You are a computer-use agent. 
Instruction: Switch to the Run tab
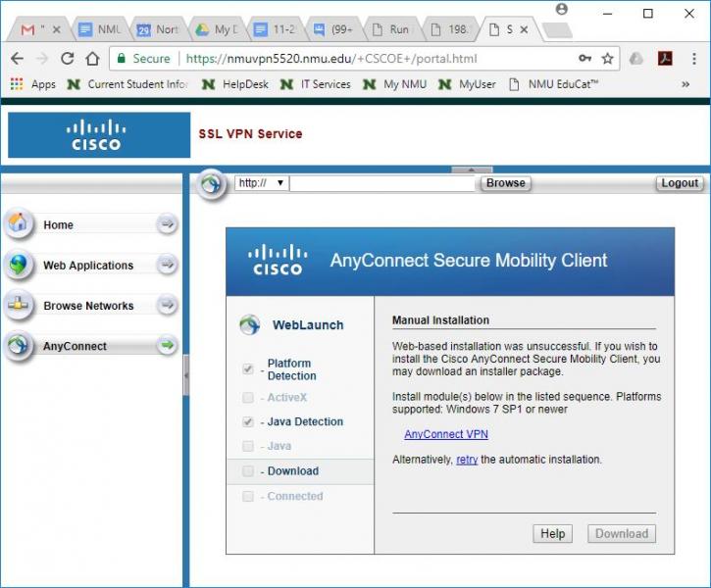click(391, 30)
